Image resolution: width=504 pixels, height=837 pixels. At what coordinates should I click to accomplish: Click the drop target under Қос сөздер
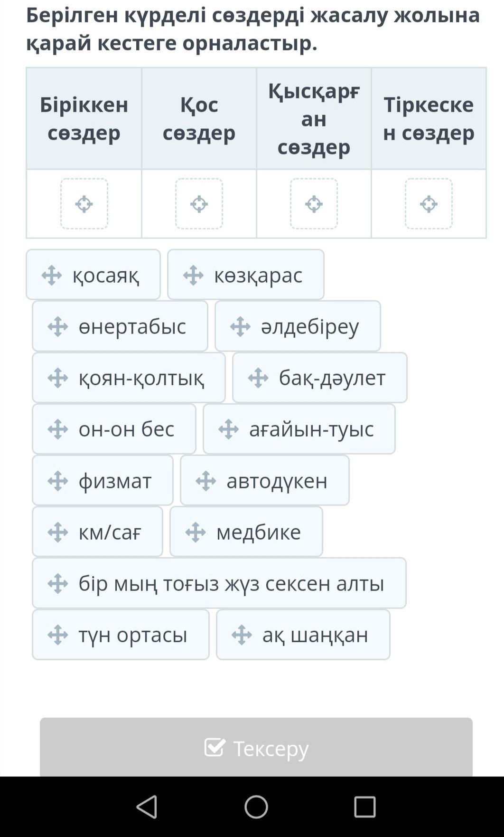click(199, 204)
